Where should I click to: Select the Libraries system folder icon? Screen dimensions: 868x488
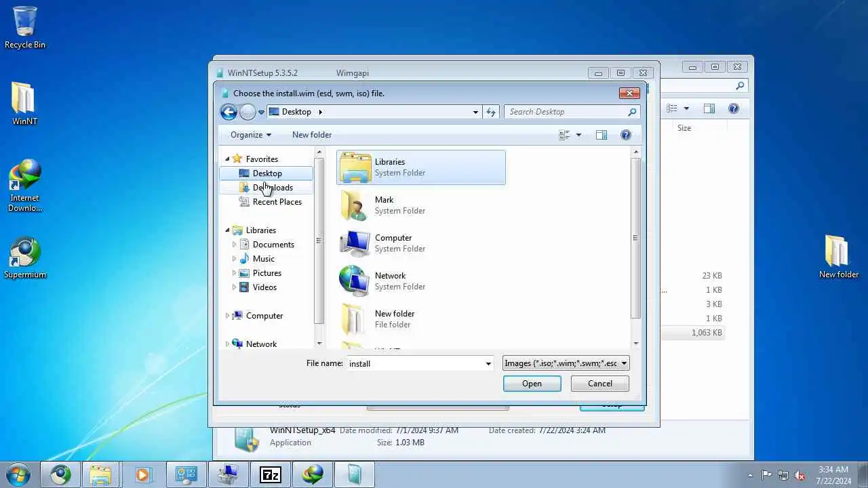pos(355,167)
